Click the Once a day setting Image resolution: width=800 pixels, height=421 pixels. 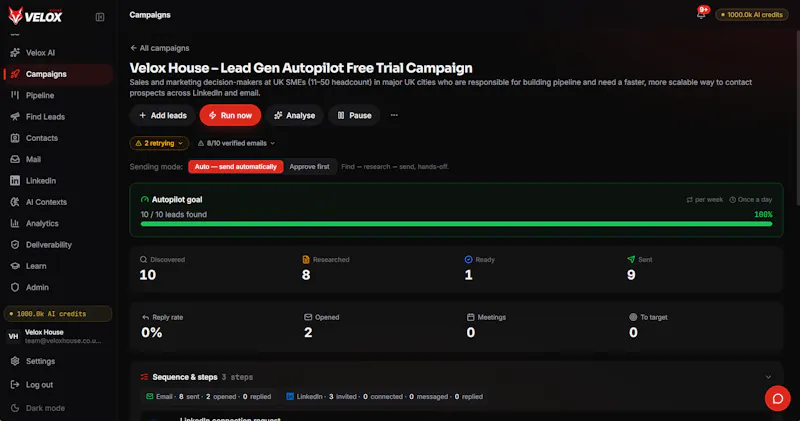click(751, 200)
